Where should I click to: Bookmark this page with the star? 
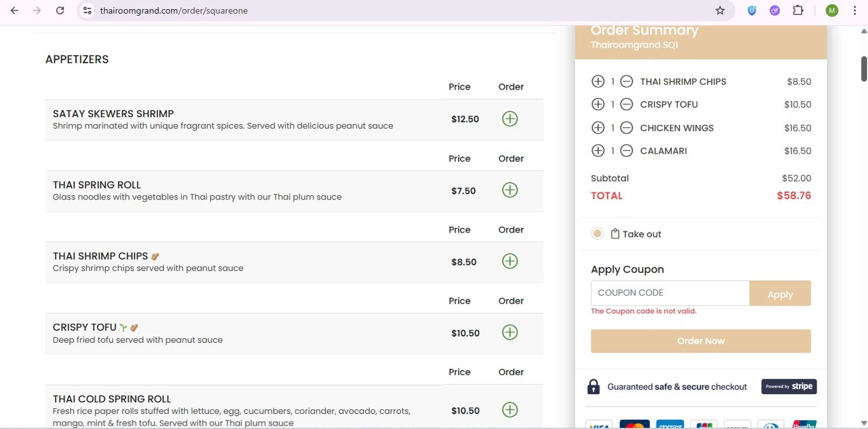click(720, 10)
